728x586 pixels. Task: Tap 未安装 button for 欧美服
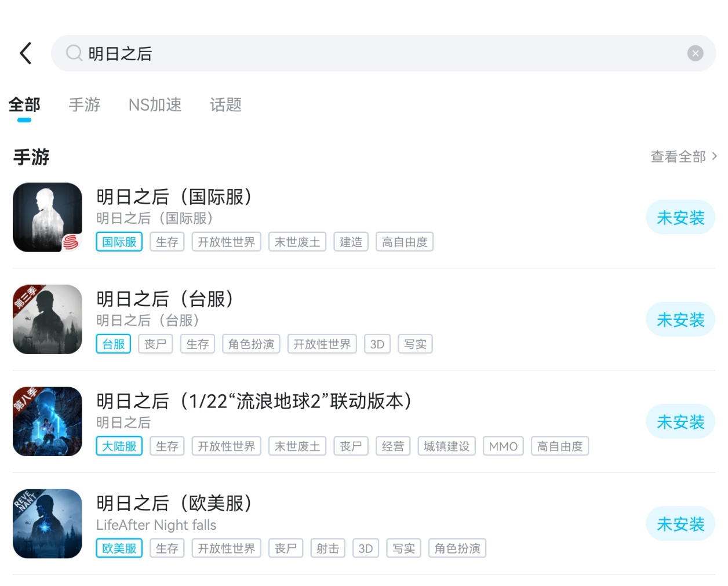tap(680, 525)
